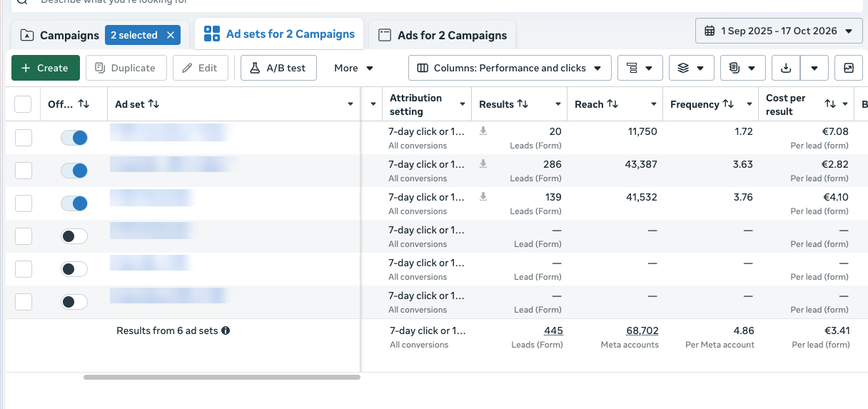Image resolution: width=868 pixels, height=409 pixels.
Task: Turn off the ad set with 139 results
Action: (x=74, y=203)
